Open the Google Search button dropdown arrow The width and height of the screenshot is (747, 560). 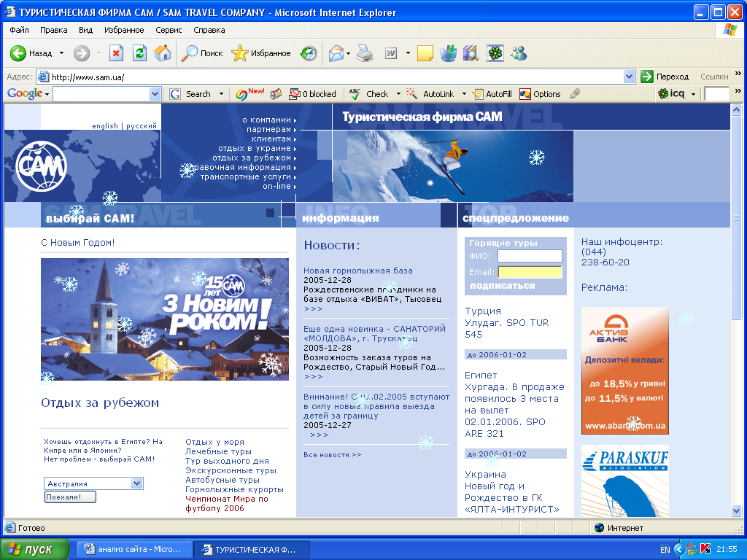point(221,94)
